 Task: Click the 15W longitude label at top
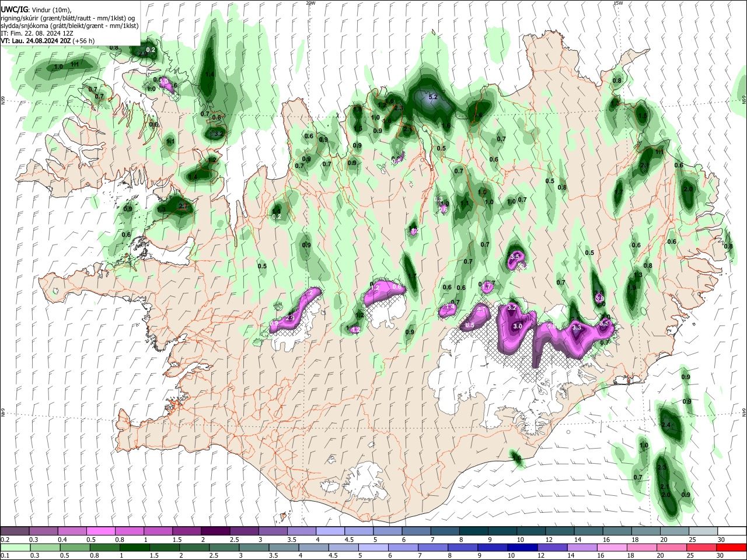[x=618, y=3]
